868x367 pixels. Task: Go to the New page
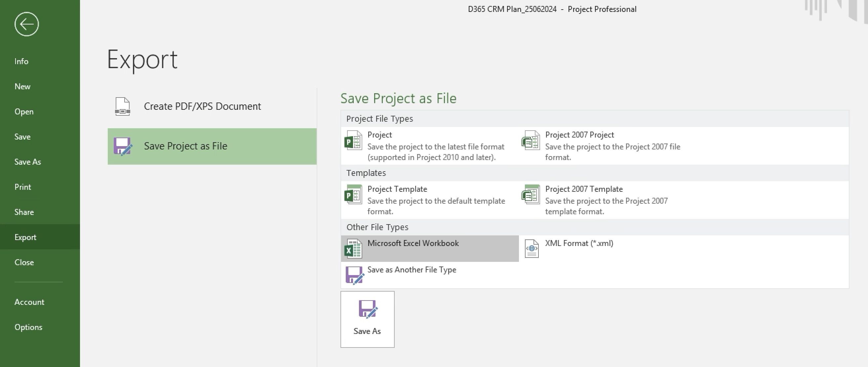[22, 87]
